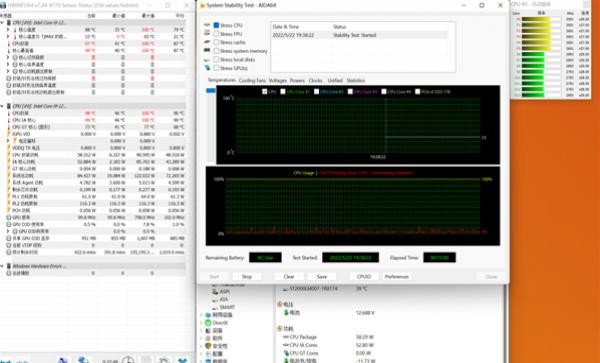Click the Save button
Viewport: 600px width, 363px height.
[322, 277]
